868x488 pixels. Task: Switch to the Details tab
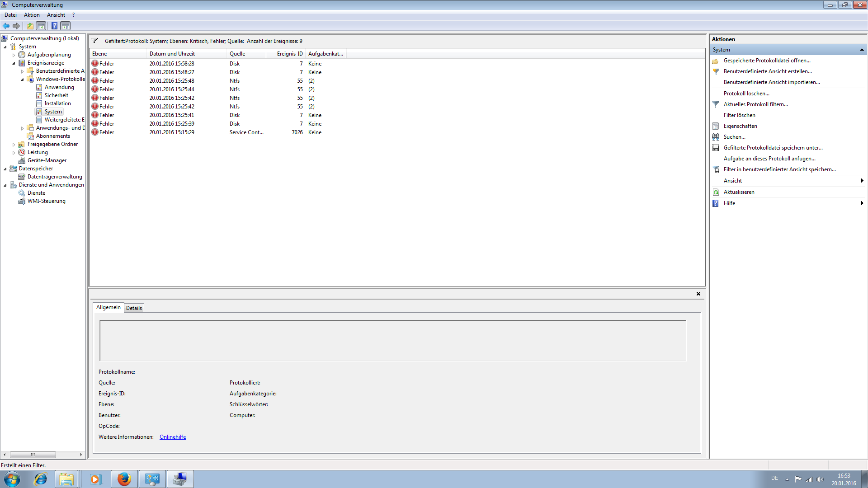click(x=134, y=308)
